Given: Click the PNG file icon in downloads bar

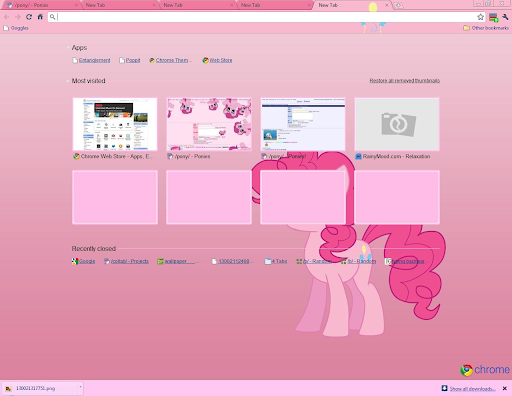Looking at the screenshot, I should click(9, 388).
